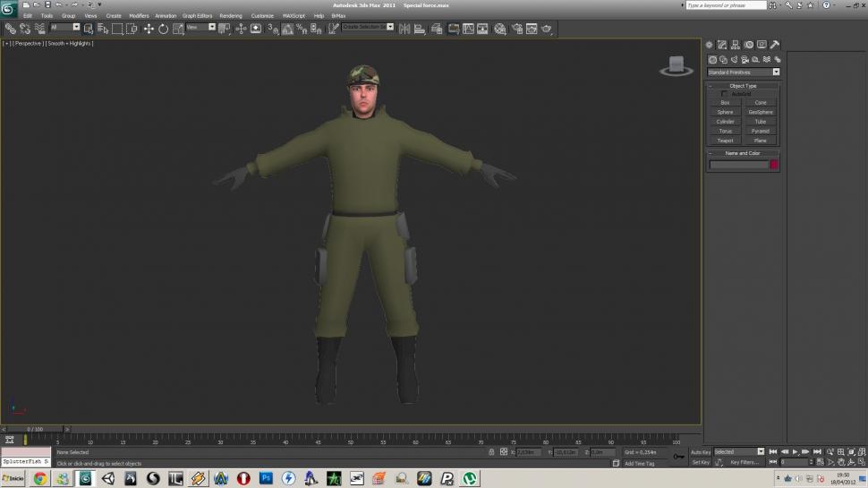Switch to the Display command panel
This screenshot has height=488, width=868.
(x=762, y=44)
